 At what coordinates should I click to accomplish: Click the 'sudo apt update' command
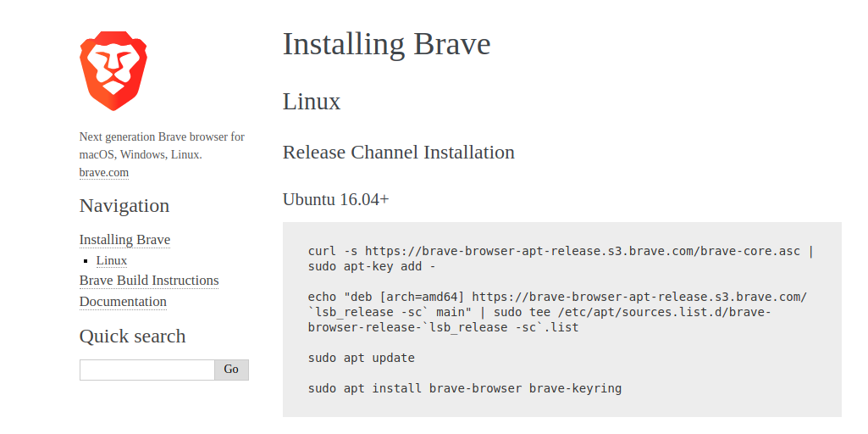(x=362, y=358)
